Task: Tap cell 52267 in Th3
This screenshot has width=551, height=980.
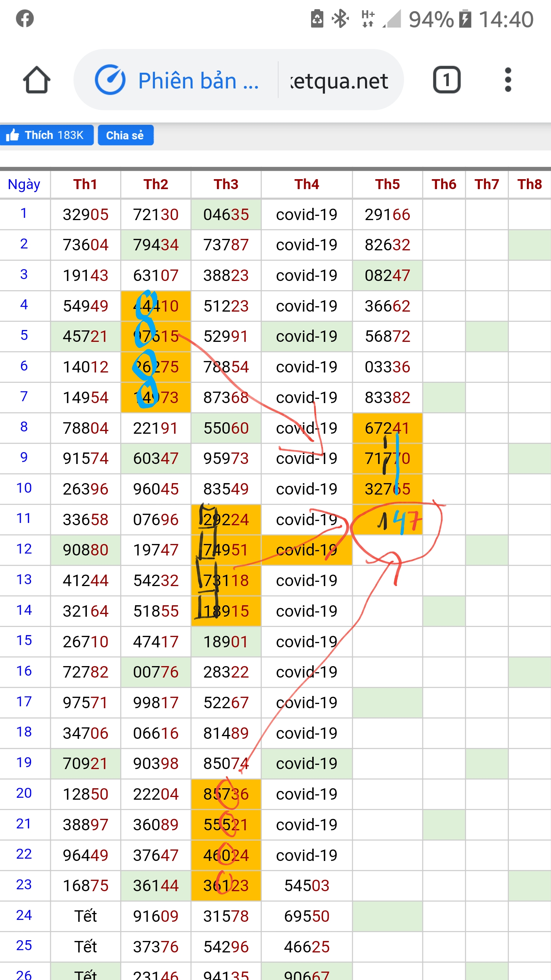Action: point(226,703)
